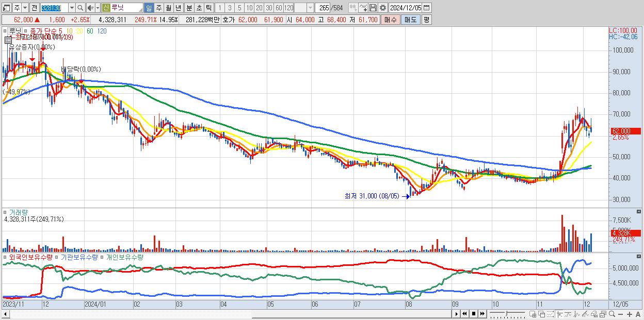Rewind chart replay with double-left arrows
The height and width of the screenshot is (320, 644).
pyautogui.click(x=465, y=314)
